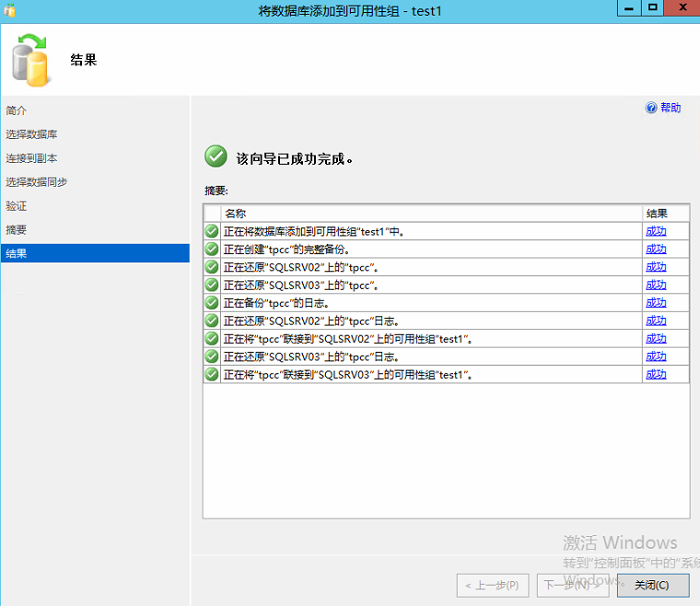
Task: Open 成功 link for restoring tpcc on SQLSRV02
Action: [656, 267]
